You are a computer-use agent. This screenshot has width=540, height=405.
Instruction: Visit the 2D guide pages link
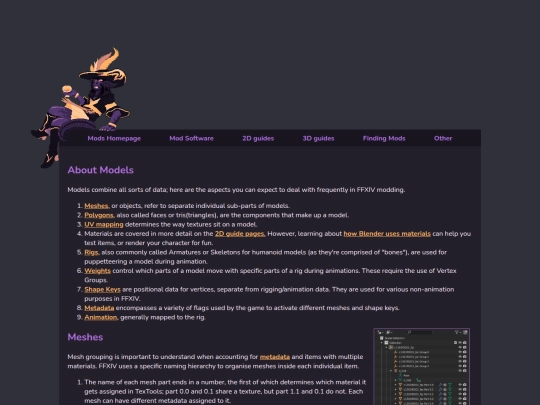[240, 234]
